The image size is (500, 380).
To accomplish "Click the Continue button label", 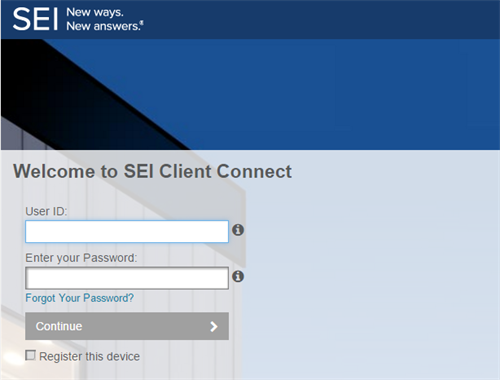I will point(59,326).
